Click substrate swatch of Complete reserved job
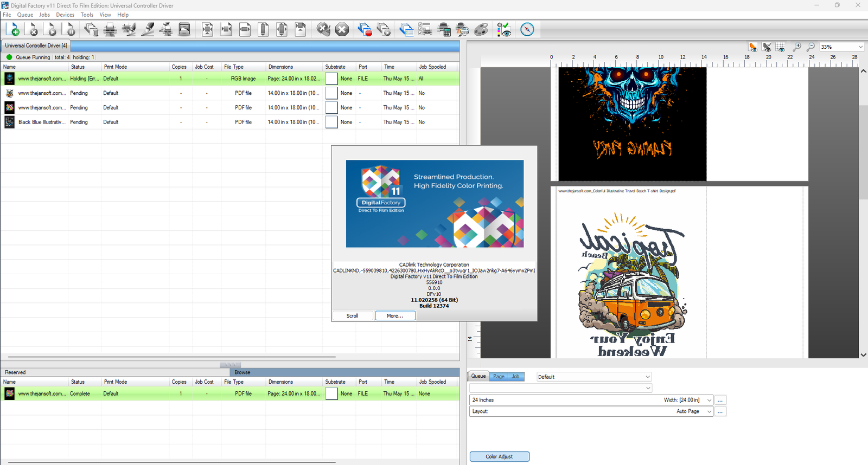The width and height of the screenshot is (868, 465). pyautogui.click(x=331, y=394)
